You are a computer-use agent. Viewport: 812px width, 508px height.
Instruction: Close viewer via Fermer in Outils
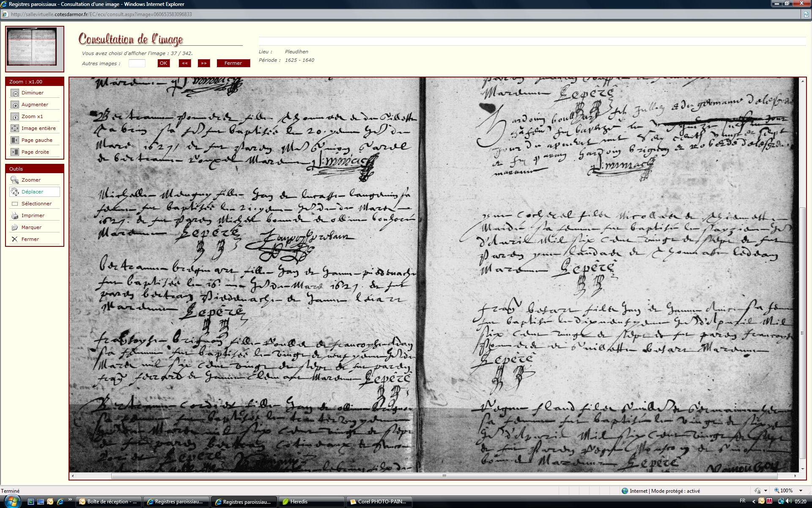[15, 239]
